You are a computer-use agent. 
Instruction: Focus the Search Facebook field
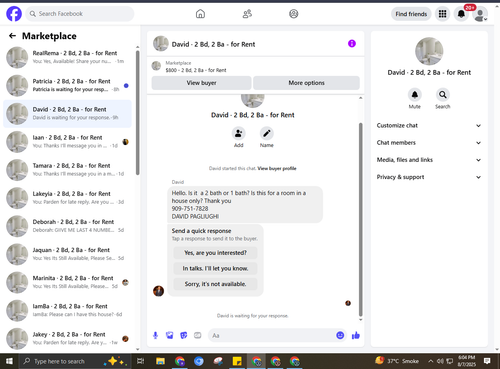pos(80,14)
